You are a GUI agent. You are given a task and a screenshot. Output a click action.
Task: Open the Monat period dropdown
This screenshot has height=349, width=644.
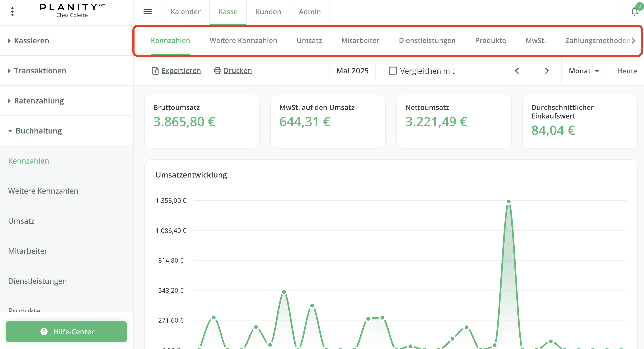click(584, 71)
